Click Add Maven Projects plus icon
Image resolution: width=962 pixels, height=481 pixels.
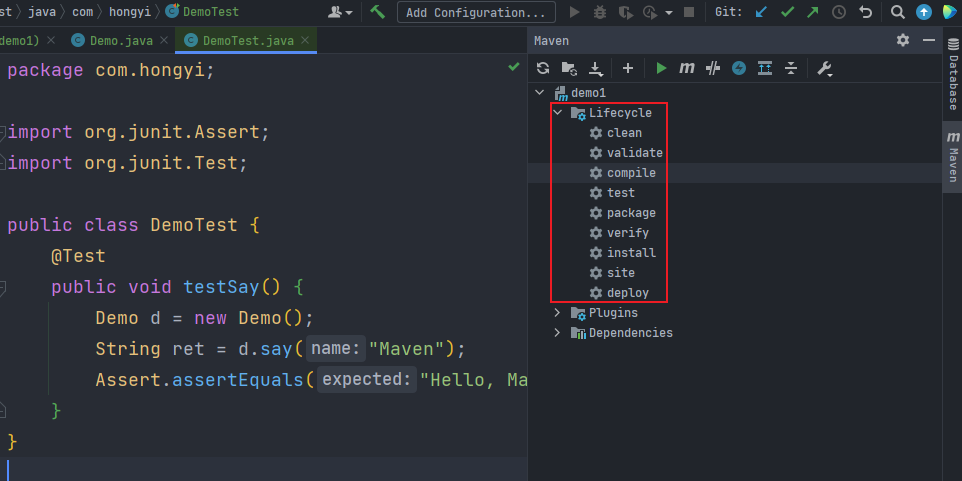pyautogui.click(x=628, y=68)
